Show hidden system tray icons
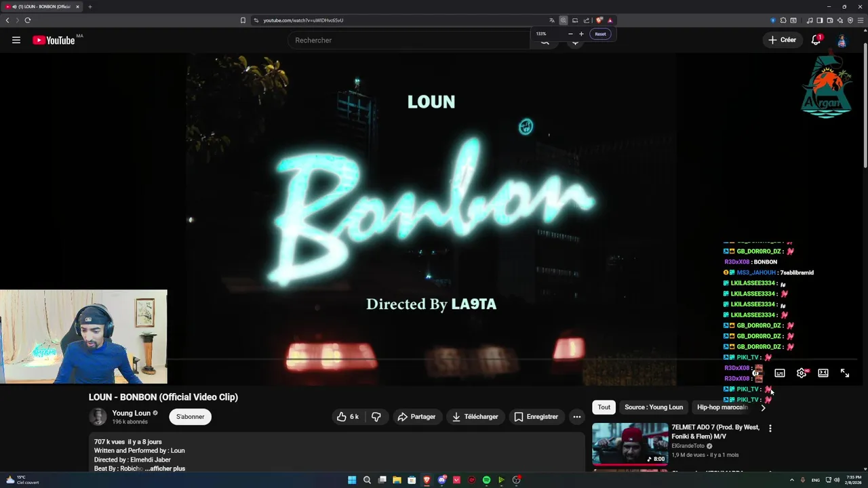The height and width of the screenshot is (488, 868). (x=791, y=480)
